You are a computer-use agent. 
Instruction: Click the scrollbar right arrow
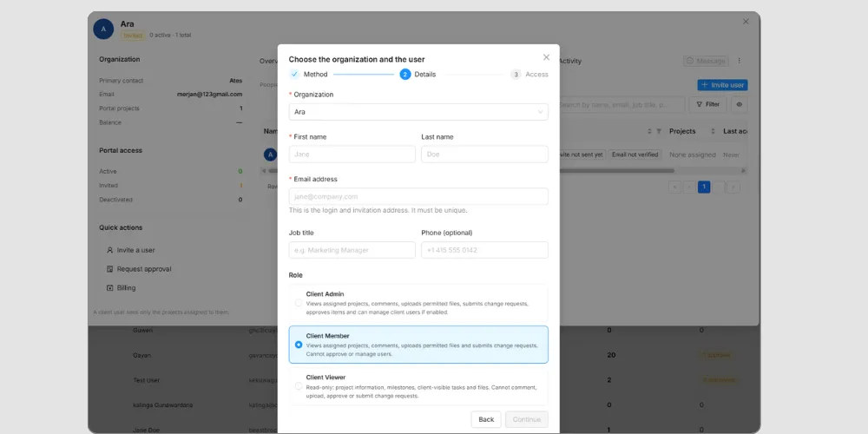coord(744,170)
